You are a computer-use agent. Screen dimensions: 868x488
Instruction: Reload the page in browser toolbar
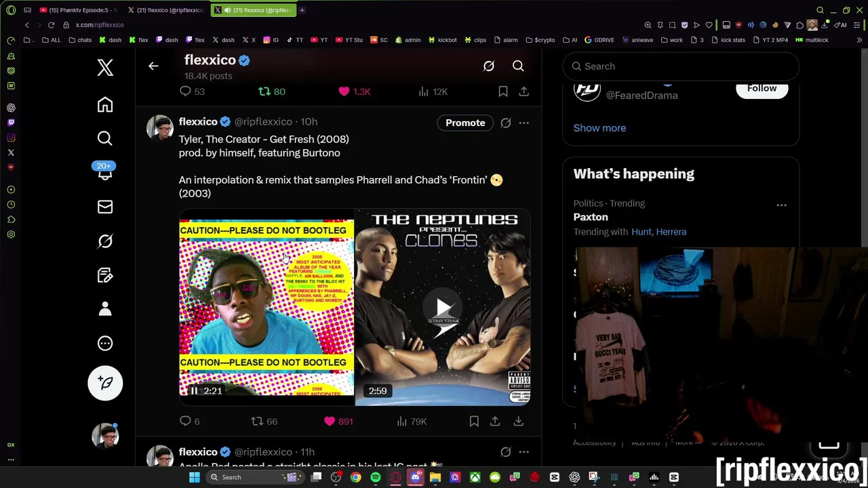tap(51, 25)
